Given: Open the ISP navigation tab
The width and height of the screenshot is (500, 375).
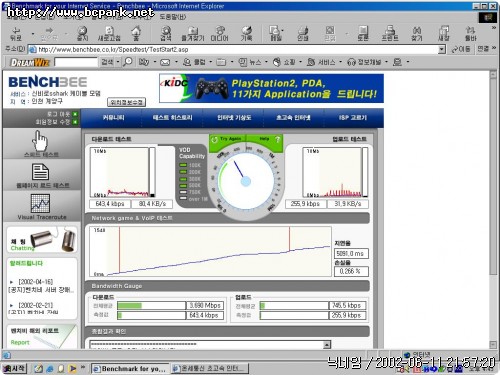Looking at the screenshot, I should click(353, 118).
